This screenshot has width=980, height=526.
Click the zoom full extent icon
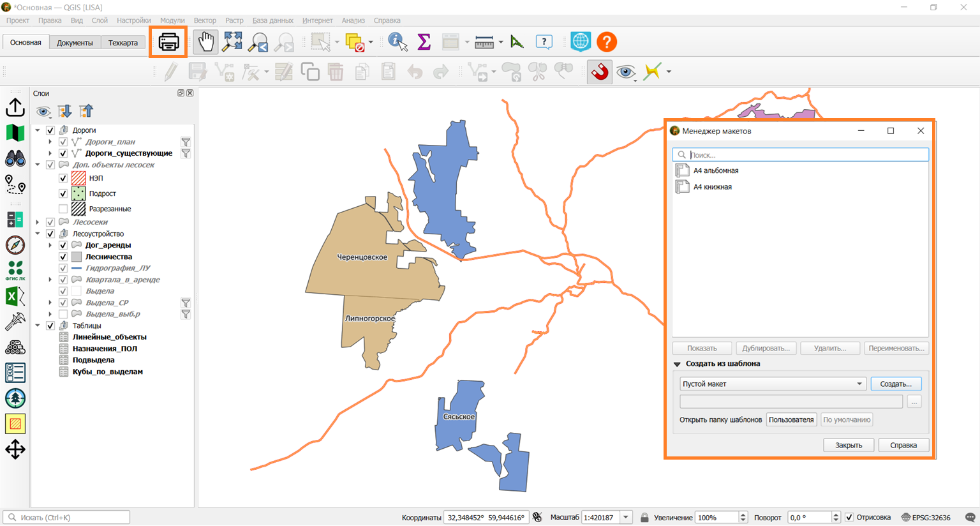coord(232,42)
